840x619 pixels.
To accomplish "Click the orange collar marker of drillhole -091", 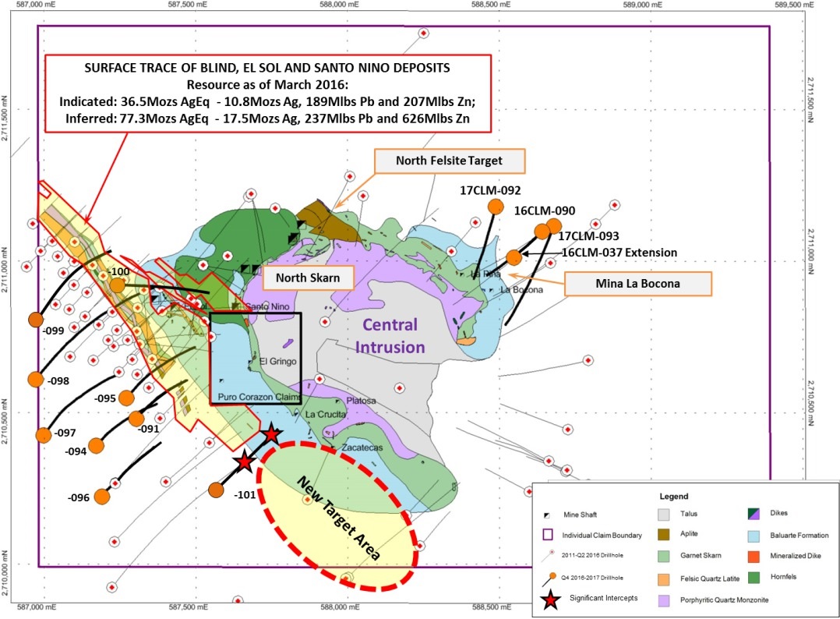I will coord(136,418).
